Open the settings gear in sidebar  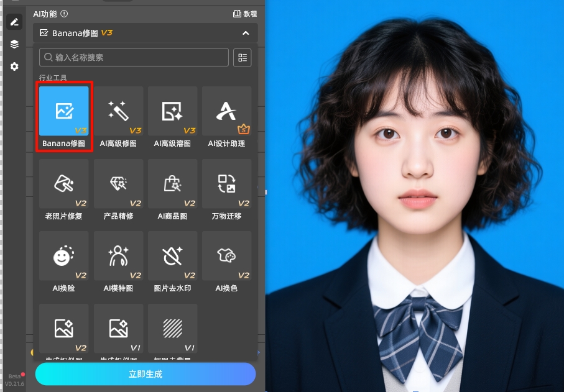[x=14, y=66]
